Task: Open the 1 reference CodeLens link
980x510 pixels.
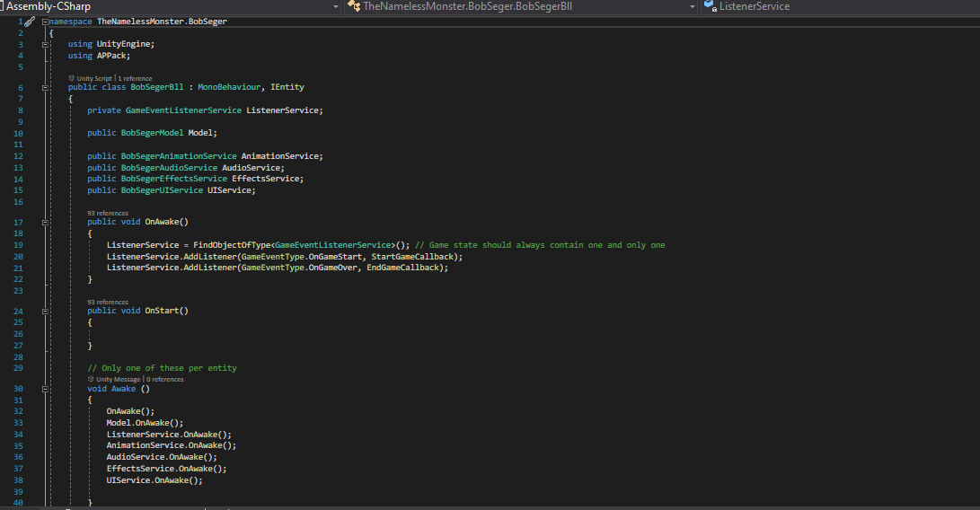Action: tap(135, 79)
